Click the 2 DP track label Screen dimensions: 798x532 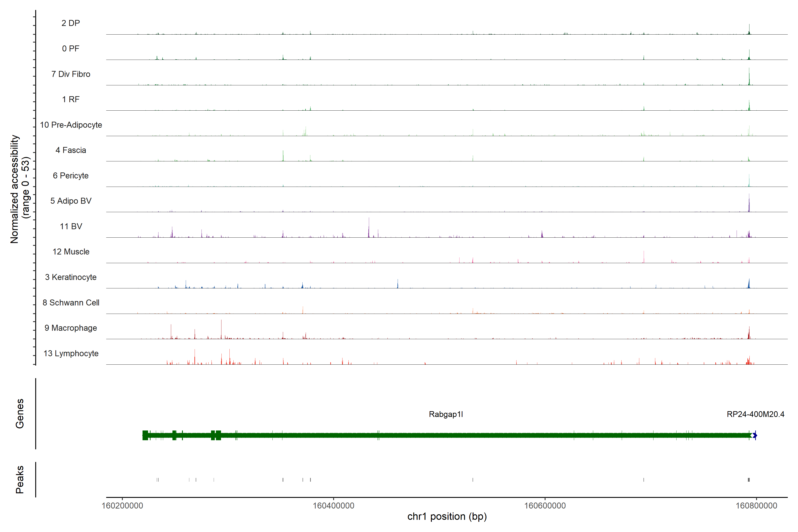coord(70,23)
